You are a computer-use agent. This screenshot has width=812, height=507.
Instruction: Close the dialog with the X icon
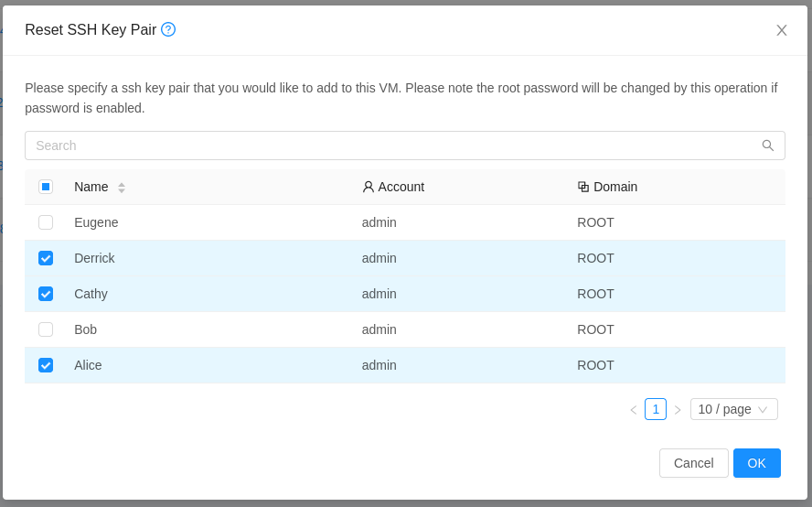point(782,30)
